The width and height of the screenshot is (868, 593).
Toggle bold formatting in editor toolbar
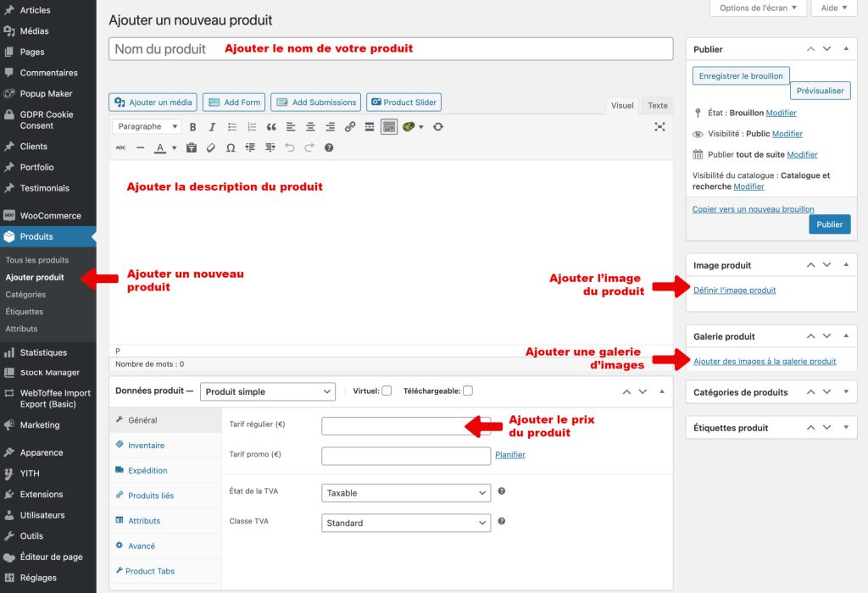click(192, 127)
